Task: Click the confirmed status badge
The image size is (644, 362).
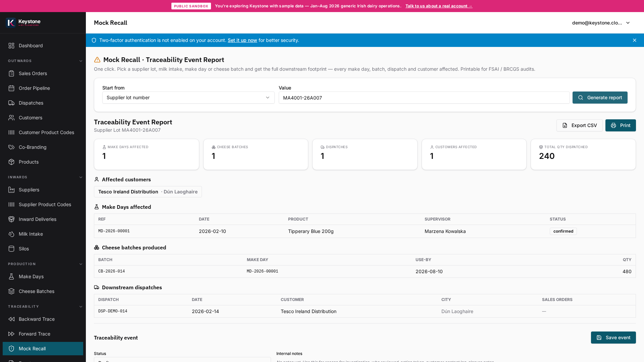Action: coord(563,231)
